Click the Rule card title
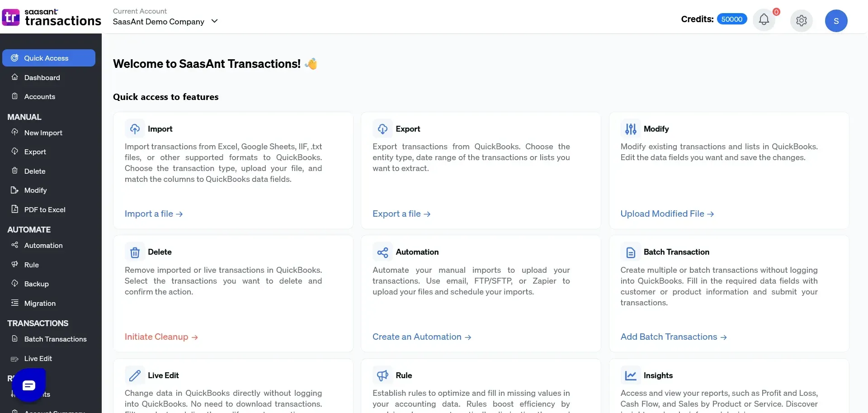The height and width of the screenshot is (413, 868). [404, 375]
